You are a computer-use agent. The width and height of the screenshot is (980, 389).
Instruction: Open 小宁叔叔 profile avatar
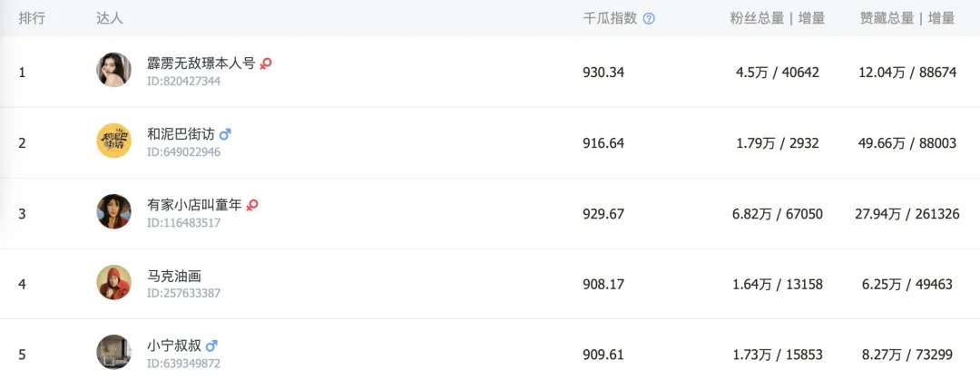point(114,352)
